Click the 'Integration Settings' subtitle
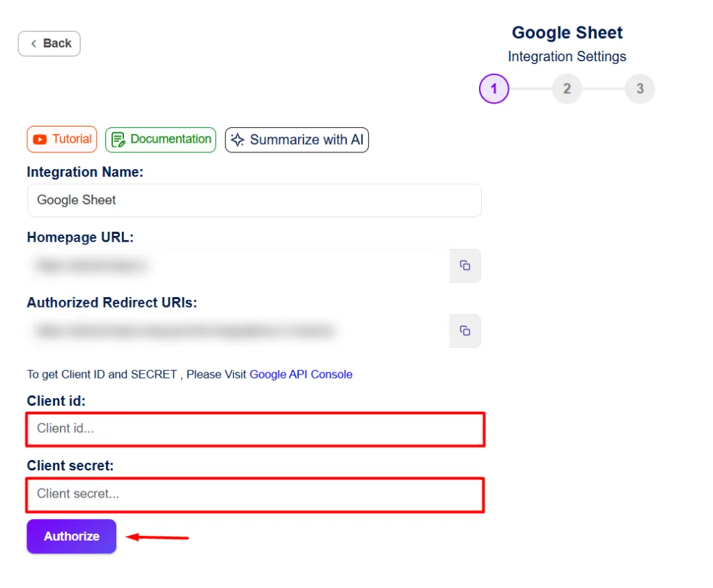Image resolution: width=713 pixels, height=588 pixels. click(x=567, y=56)
